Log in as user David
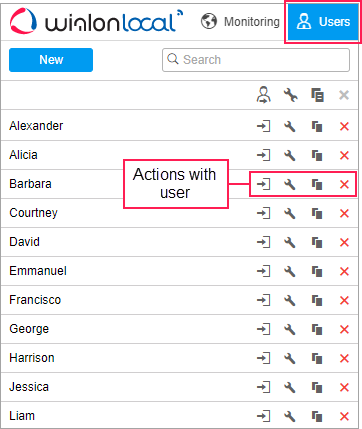This screenshot has height=429, width=362. point(263,242)
